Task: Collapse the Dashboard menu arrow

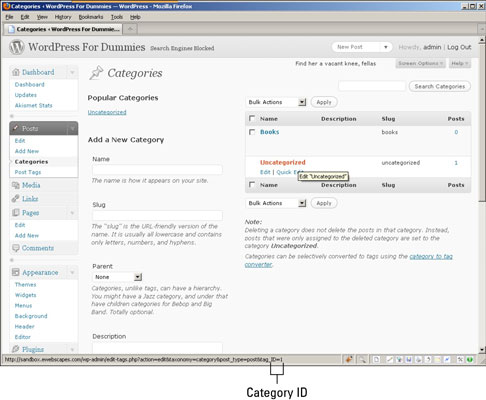Action: (72, 72)
